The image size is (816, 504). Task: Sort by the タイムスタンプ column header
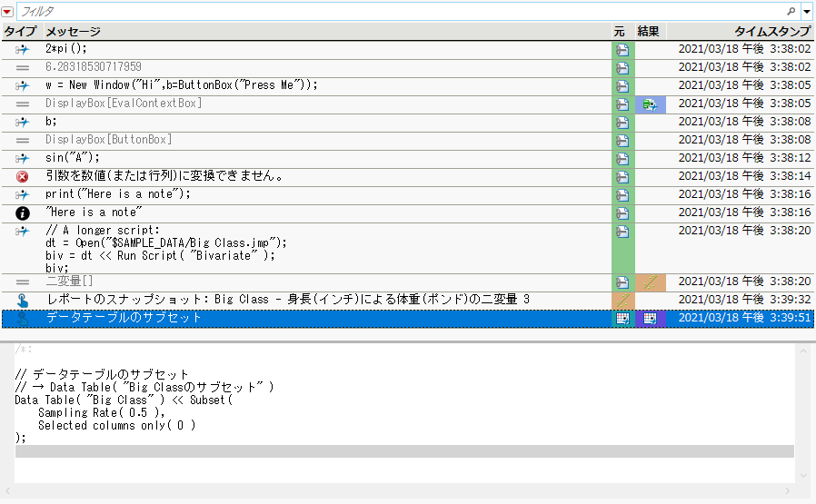point(772,31)
